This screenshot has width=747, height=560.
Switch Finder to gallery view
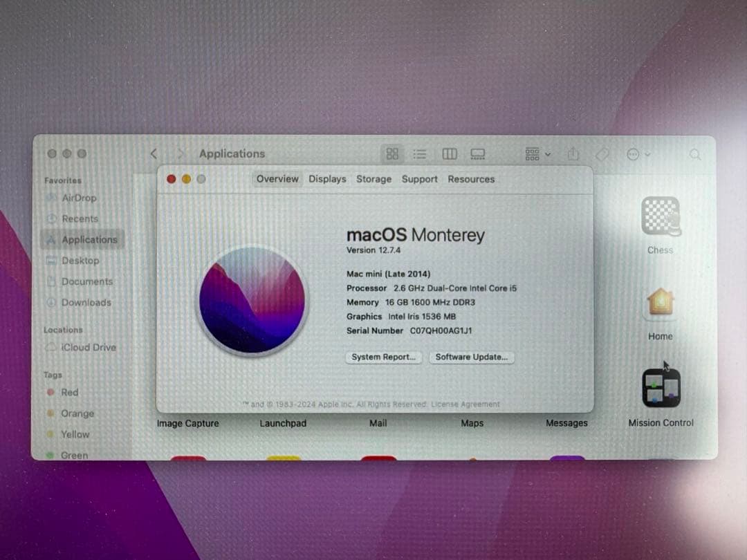478,153
